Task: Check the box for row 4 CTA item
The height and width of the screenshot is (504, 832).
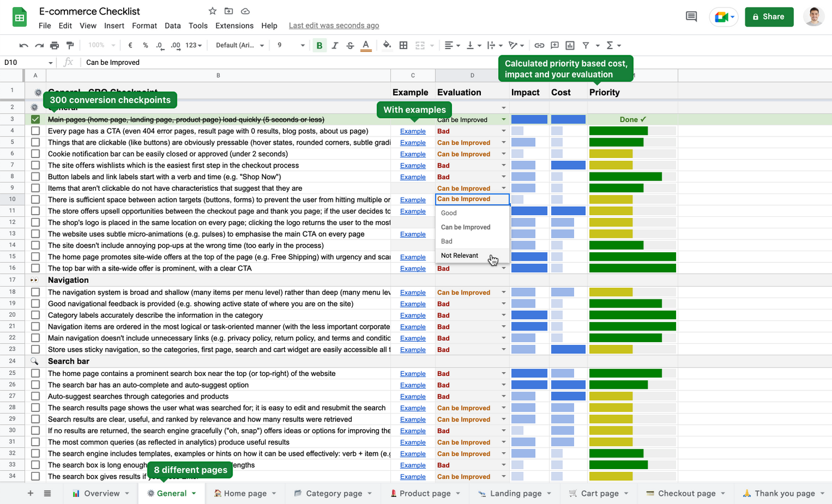Action: coord(35,131)
